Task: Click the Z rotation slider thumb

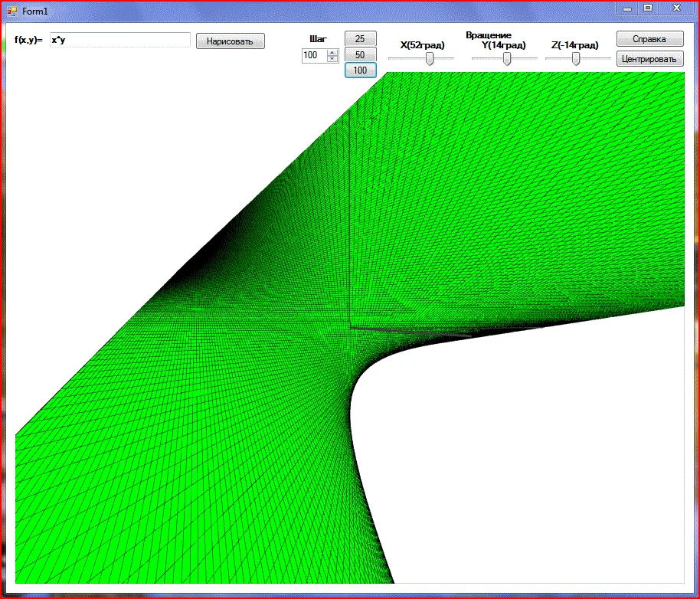Action: (576, 59)
